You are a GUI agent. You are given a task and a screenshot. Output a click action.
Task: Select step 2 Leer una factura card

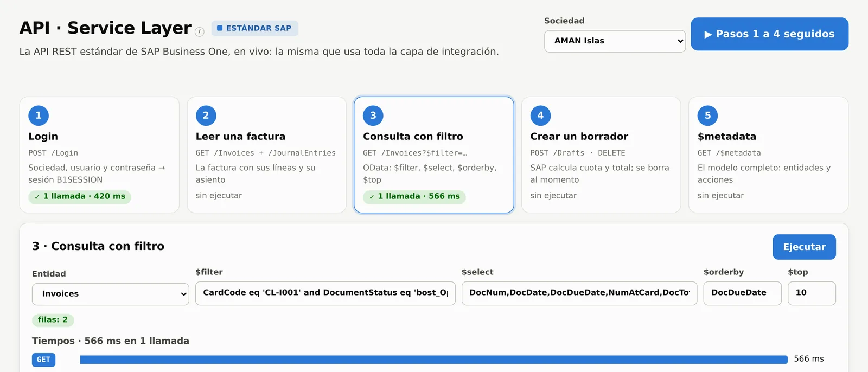coord(266,155)
